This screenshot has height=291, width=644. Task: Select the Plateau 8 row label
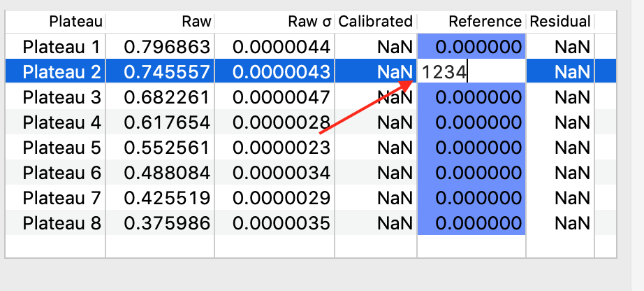coord(61,223)
